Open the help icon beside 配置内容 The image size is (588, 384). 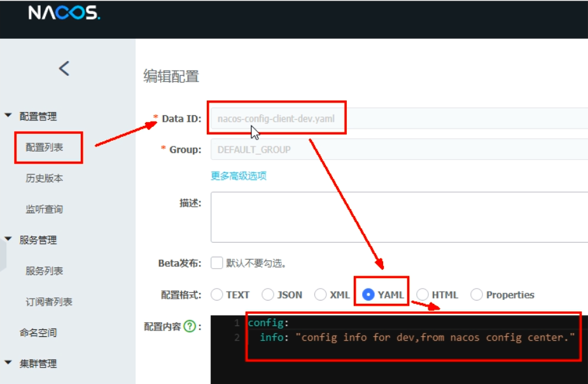point(190,326)
